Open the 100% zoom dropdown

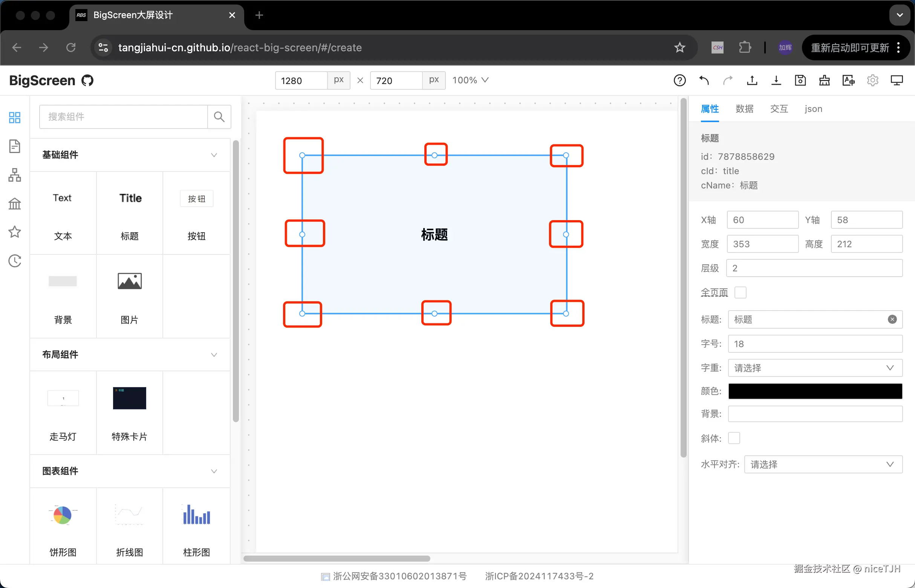point(470,80)
